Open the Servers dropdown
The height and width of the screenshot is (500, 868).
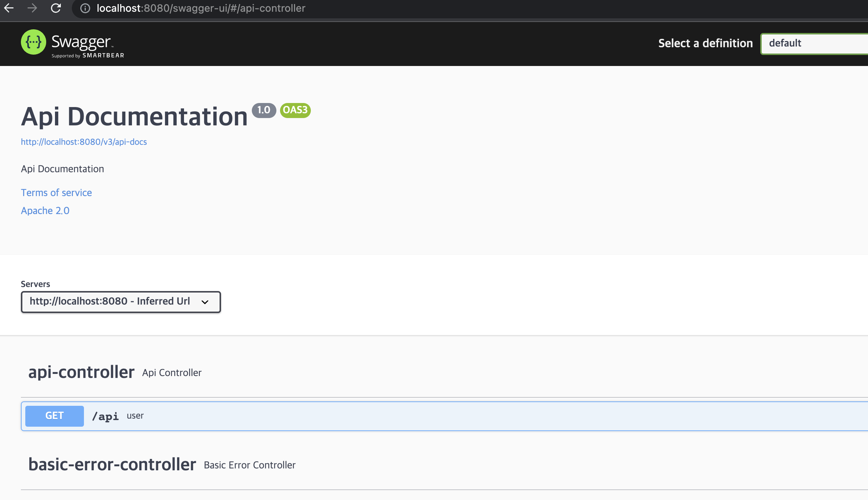(x=121, y=302)
